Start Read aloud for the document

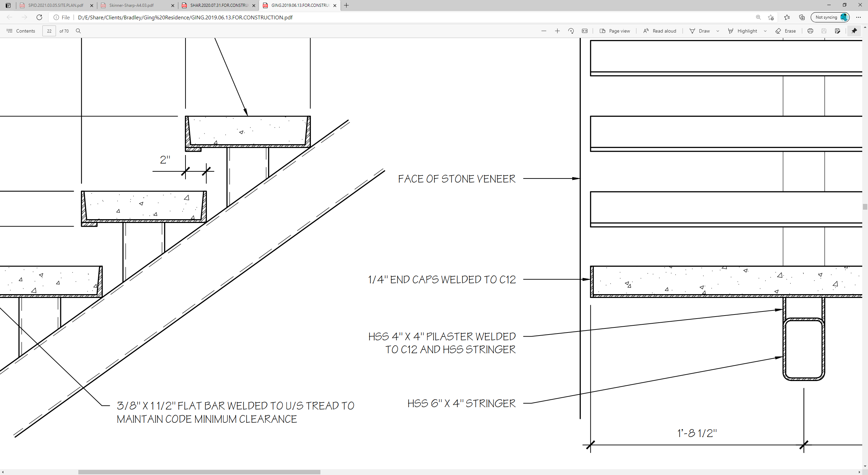coord(659,31)
